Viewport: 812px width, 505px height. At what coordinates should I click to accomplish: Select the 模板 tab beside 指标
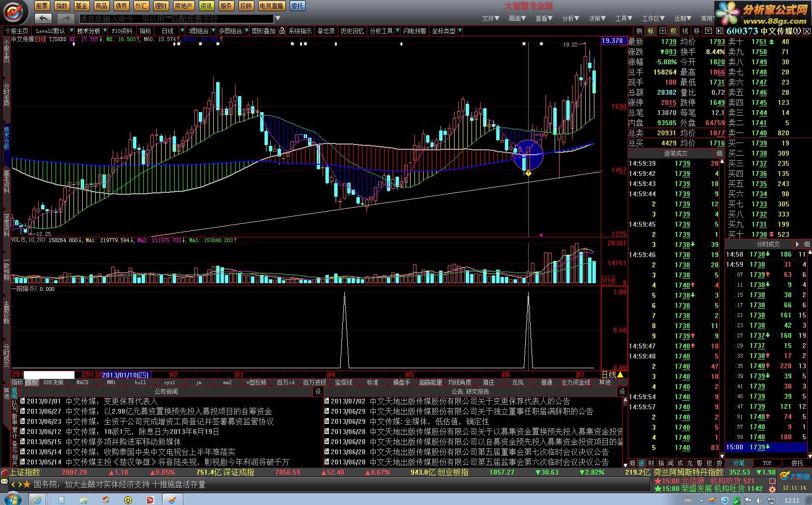pos(31,382)
